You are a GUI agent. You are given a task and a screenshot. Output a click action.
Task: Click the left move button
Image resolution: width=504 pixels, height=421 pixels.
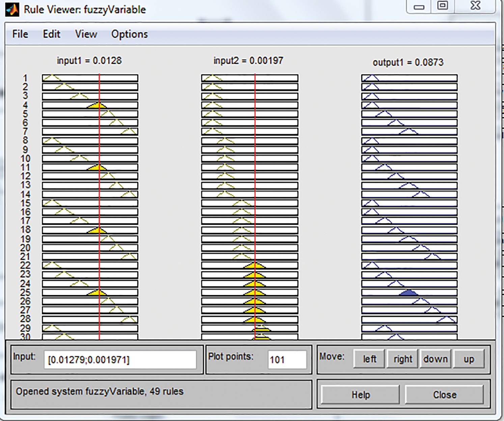click(x=369, y=359)
